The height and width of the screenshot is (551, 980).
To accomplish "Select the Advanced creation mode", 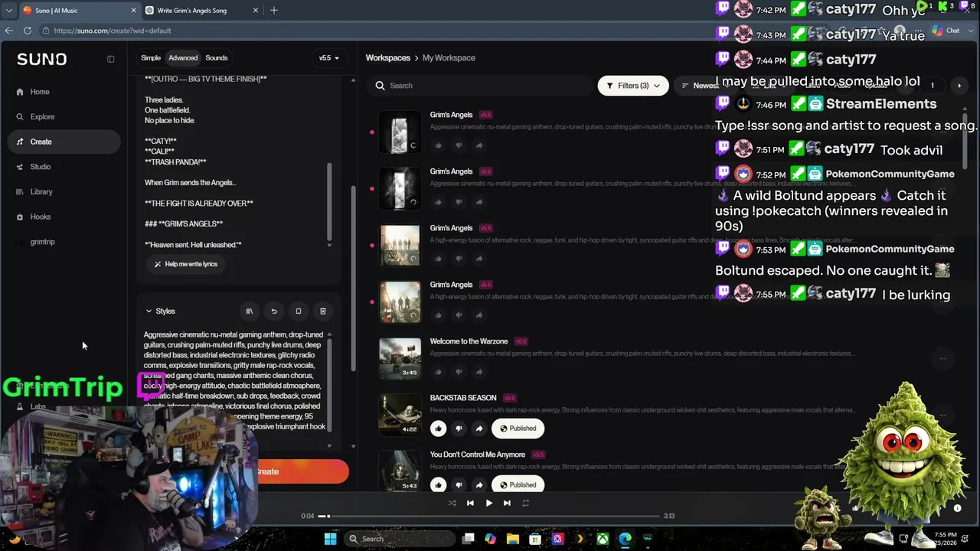I will (183, 58).
